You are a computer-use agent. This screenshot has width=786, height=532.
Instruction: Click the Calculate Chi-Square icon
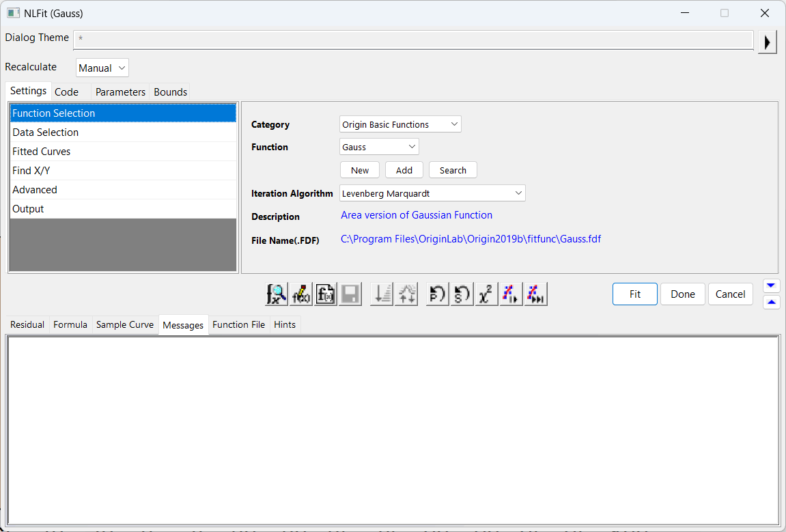pyautogui.click(x=486, y=294)
